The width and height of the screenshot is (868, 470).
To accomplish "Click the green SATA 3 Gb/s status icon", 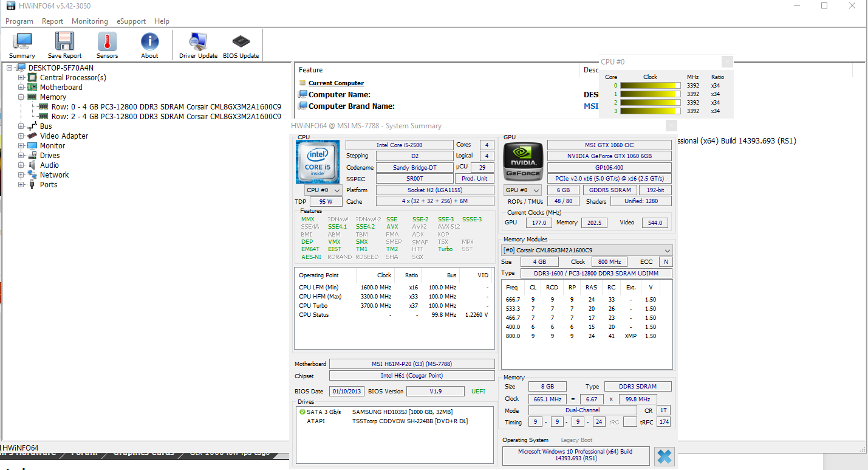I will click(x=302, y=412).
